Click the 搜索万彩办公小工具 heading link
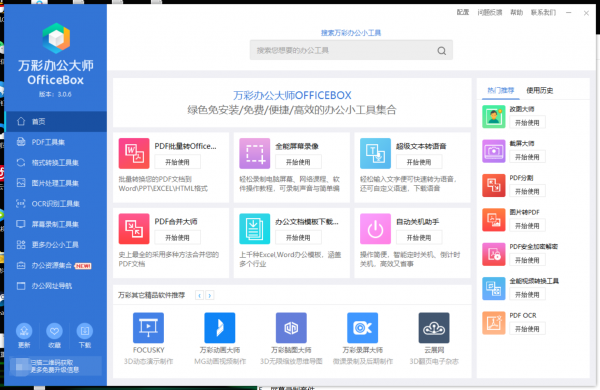This screenshot has height=390, width=600. point(351,33)
